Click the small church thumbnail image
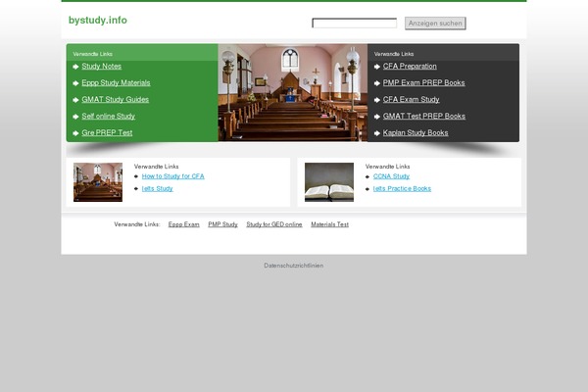This screenshot has height=392, width=588. point(98,182)
